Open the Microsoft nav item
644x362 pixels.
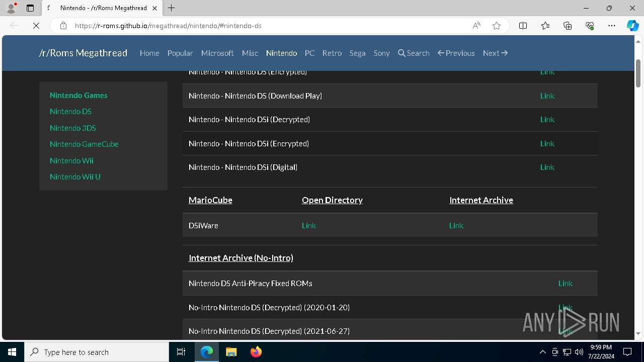217,53
